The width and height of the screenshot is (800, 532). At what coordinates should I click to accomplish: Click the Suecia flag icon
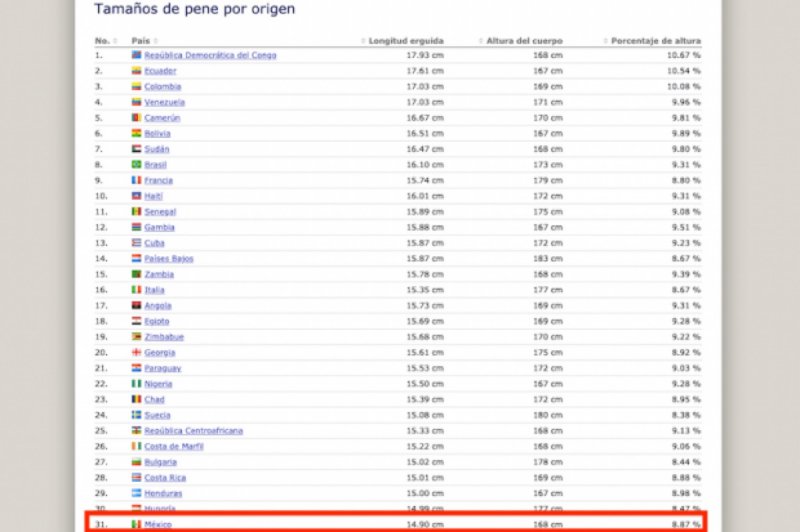coord(137,415)
